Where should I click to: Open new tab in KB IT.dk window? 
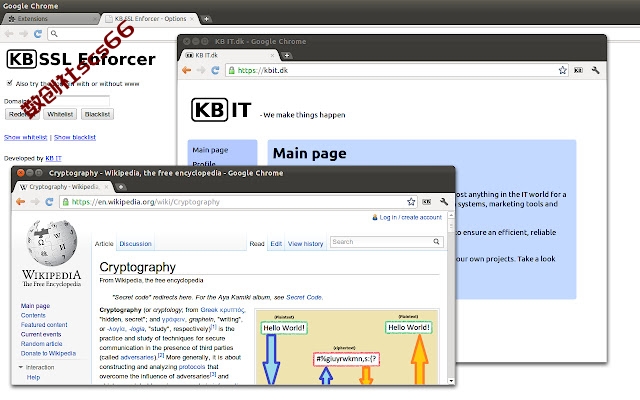coord(287,55)
